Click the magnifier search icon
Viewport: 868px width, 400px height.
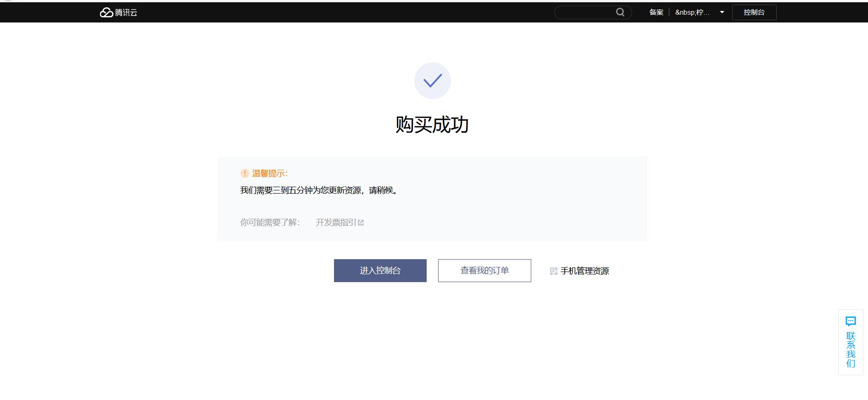tap(620, 12)
